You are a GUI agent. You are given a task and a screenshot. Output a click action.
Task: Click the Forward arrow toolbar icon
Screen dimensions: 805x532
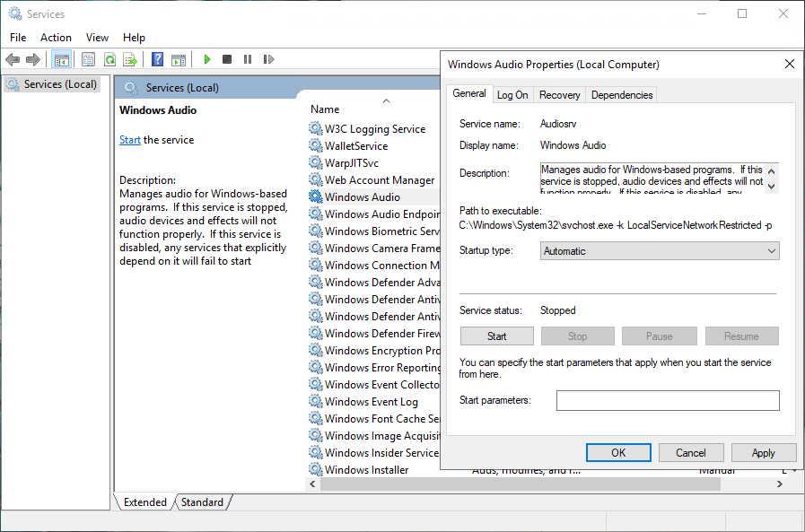click(33, 59)
